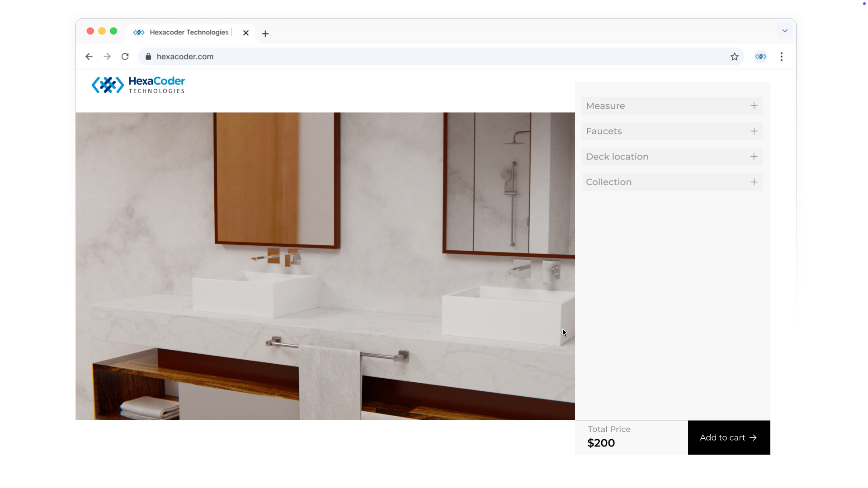Open the Hexacoder extension icon
868x488 pixels.
[760, 56]
